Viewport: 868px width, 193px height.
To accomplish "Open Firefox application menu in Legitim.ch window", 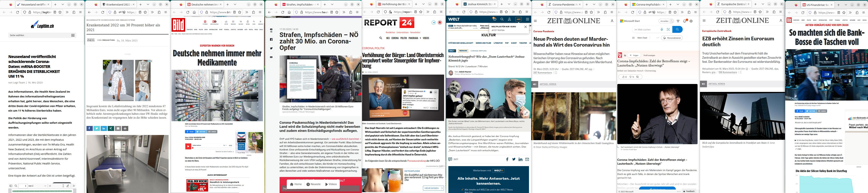I will (80, 12).
